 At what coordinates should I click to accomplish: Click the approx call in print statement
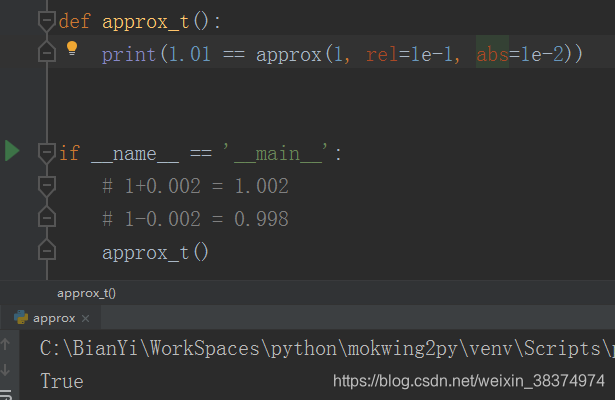pos(289,55)
